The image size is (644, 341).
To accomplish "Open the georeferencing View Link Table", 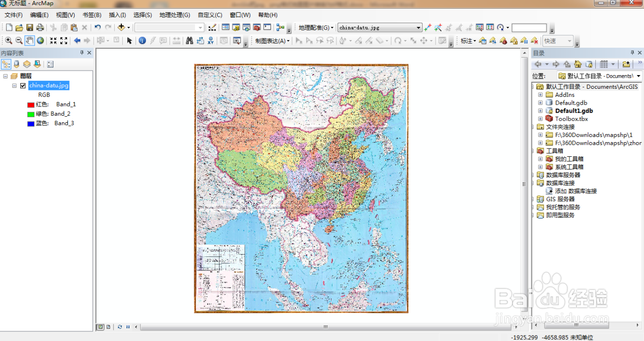I will [490, 27].
